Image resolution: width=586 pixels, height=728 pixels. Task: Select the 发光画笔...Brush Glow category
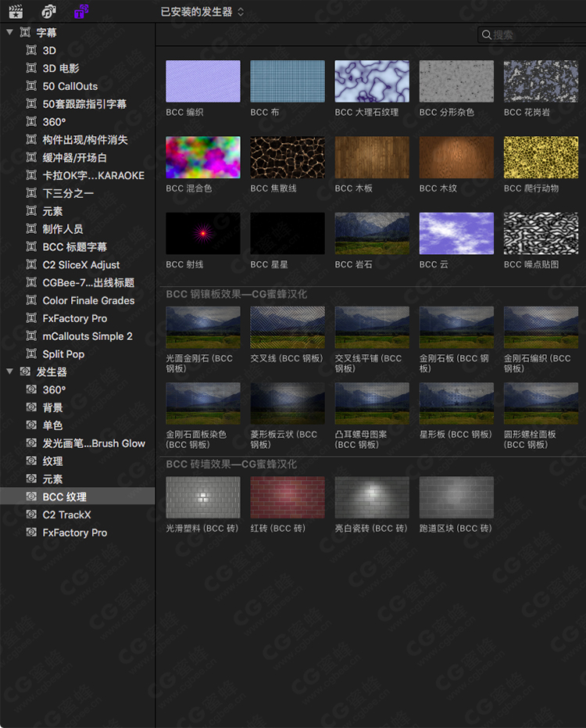(x=77, y=443)
